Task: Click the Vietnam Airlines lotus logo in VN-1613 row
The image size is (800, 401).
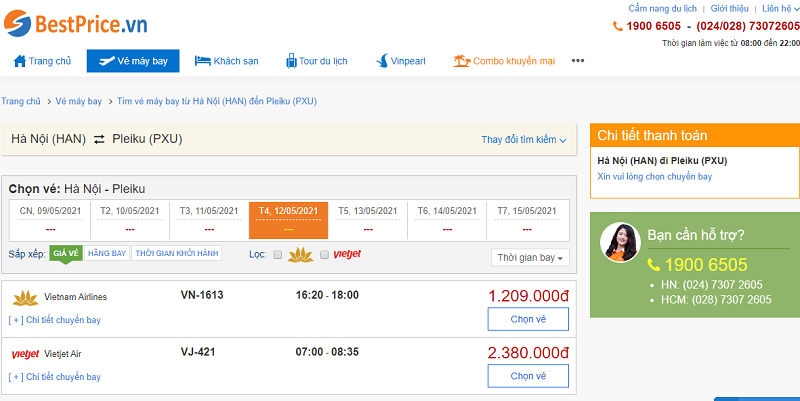Action: pos(25,298)
